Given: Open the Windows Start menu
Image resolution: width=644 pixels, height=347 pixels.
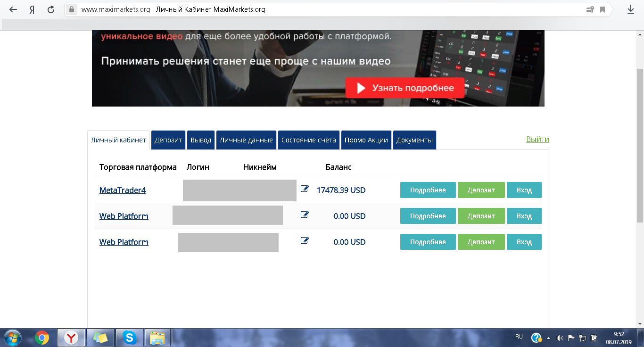Looking at the screenshot, I should tap(13, 338).
